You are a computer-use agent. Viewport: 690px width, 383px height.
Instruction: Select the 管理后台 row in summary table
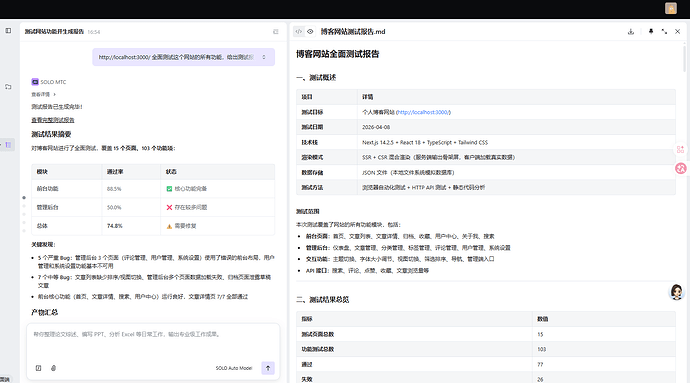click(153, 207)
